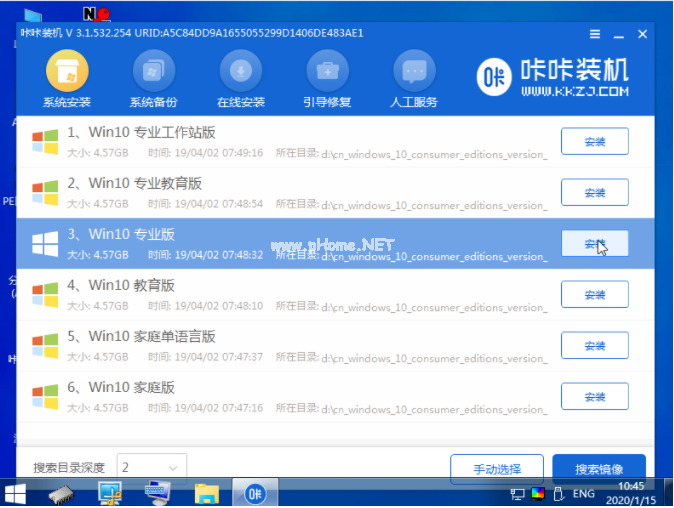The image size is (674, 508).
Task: Install Win10 家庭版
Action: [594, 396]
